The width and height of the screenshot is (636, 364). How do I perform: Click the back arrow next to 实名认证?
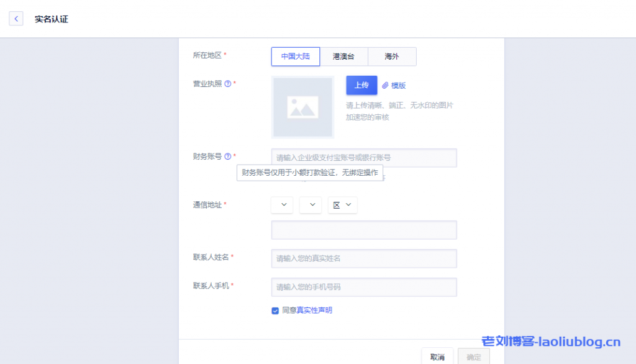tap(16, 19)
